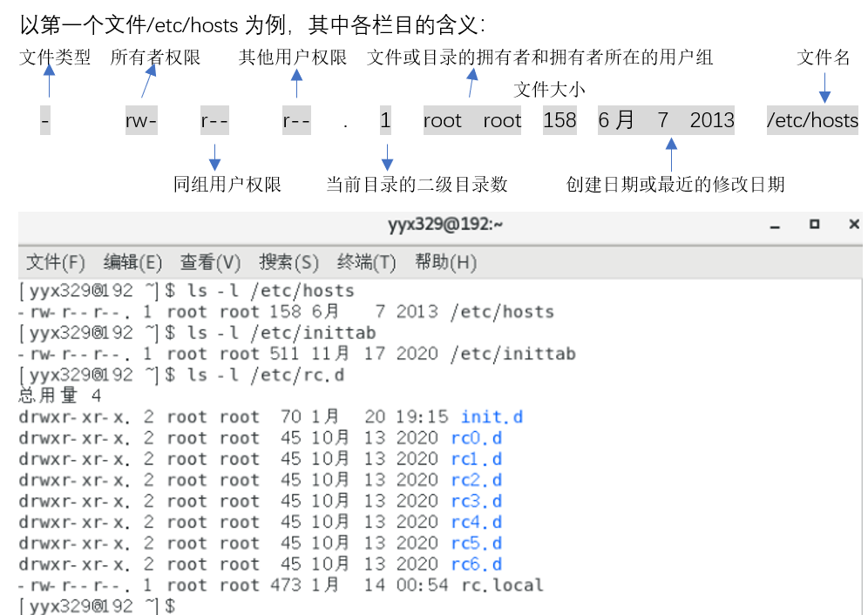Screen dimensions: 868x615
Task: Close the yyx329@192 terminal window
Action: pyautogui.click(x=853, y=224)
